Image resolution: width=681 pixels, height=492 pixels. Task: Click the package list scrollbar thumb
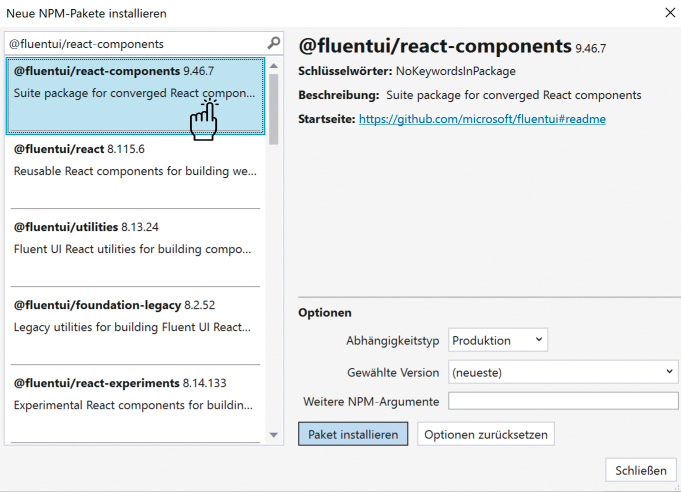(273, 109)
